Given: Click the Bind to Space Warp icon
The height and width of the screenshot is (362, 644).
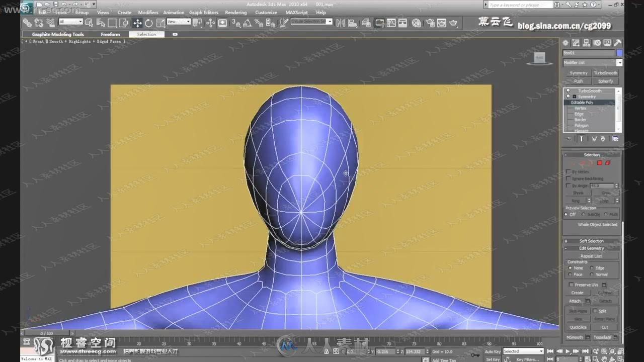Looking at the screenshot, I should click(x=51, y=23).
